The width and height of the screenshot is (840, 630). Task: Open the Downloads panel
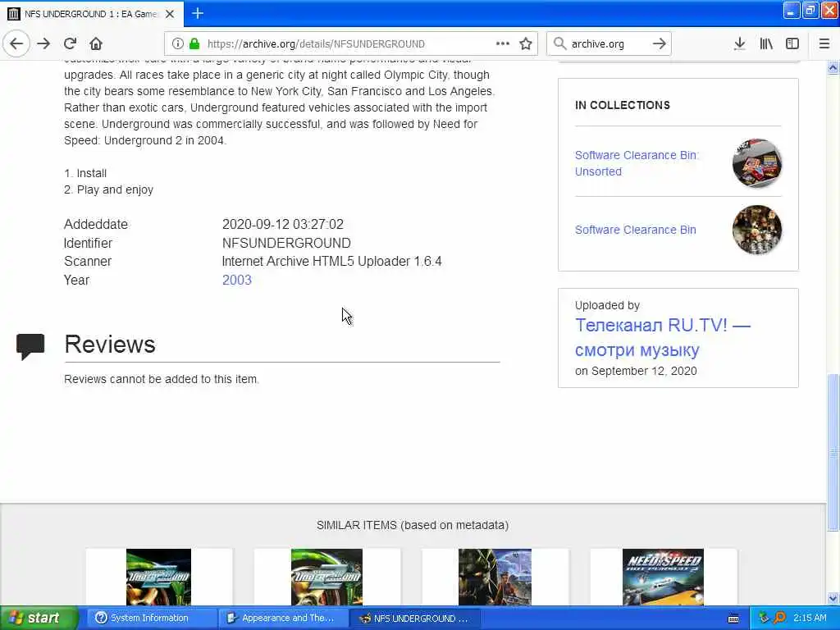[740, 43]
